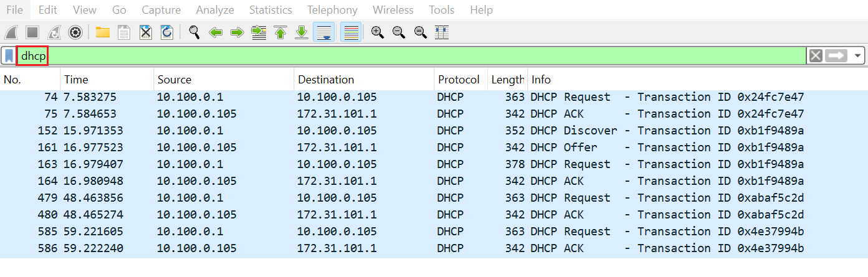868x277 pixels.
Task: Open the Statistics menu
Action: click(x=270, y=10)
